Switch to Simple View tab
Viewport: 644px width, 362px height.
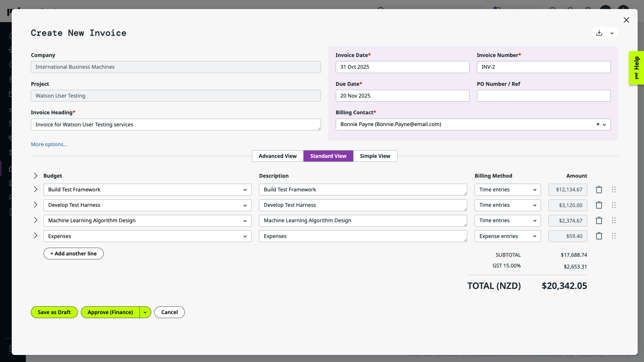(x=375, y=156)
